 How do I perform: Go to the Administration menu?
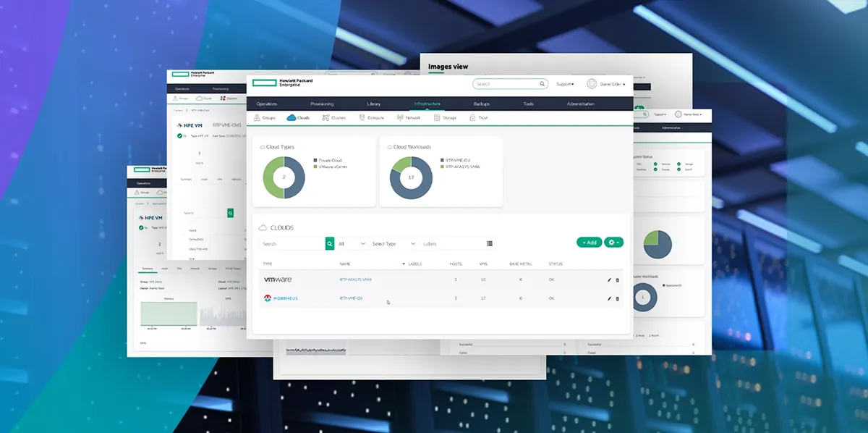point(581,104)
